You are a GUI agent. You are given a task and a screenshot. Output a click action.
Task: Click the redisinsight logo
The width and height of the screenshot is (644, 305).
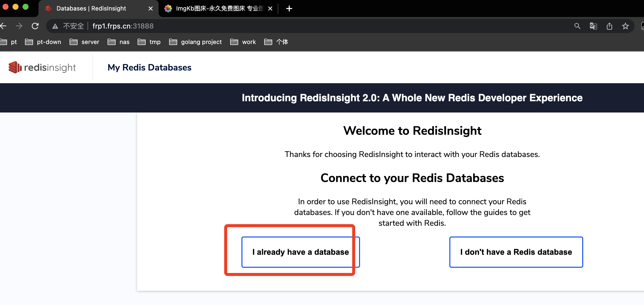click(42, 67)
